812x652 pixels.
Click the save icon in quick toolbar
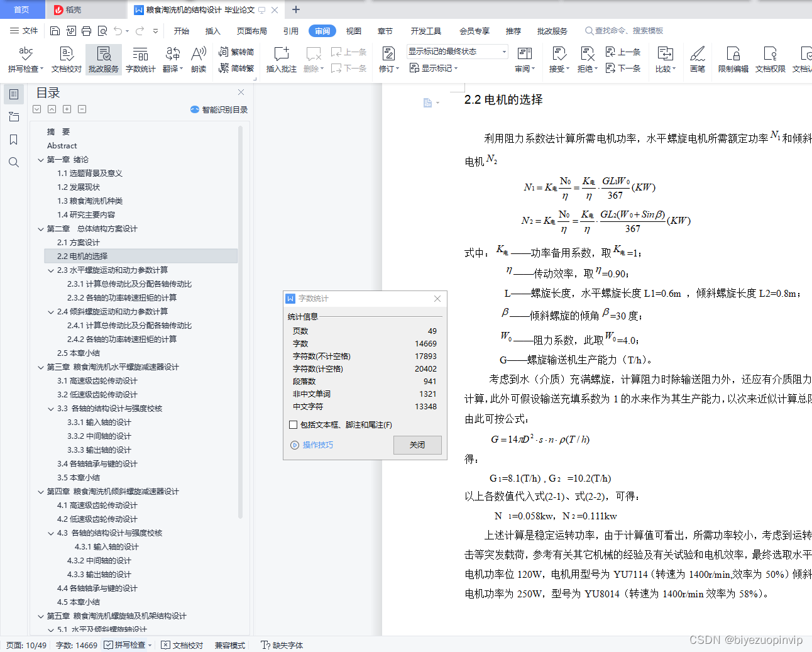[55, 31]
